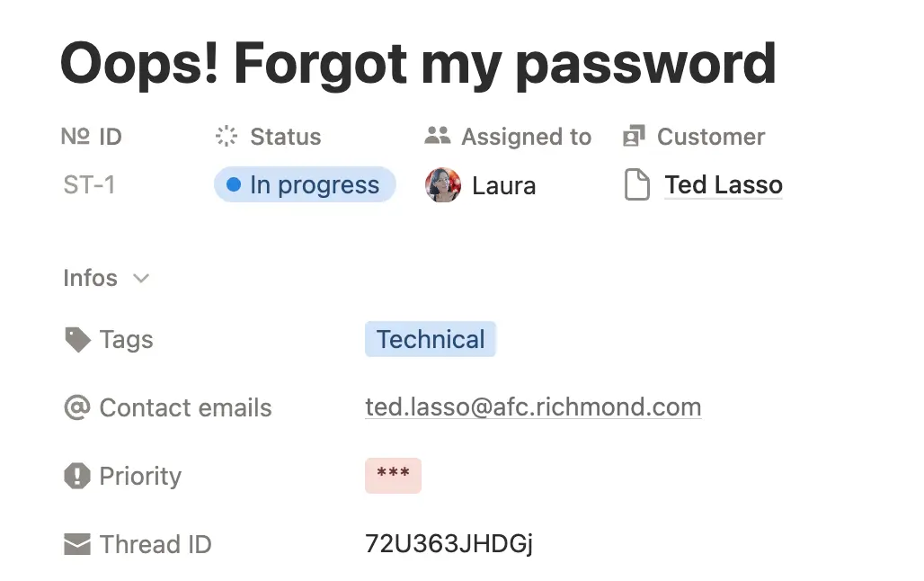Open the Technical tag selector
The height and width of the screenshot is (581, 924).
pyautogui.click(x=430, y=340)
